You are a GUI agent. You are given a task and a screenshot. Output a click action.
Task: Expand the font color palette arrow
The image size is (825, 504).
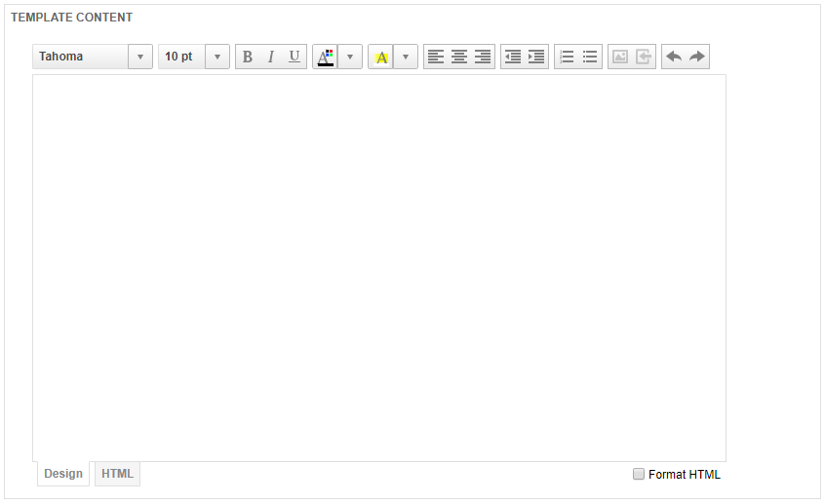[350, 57]
